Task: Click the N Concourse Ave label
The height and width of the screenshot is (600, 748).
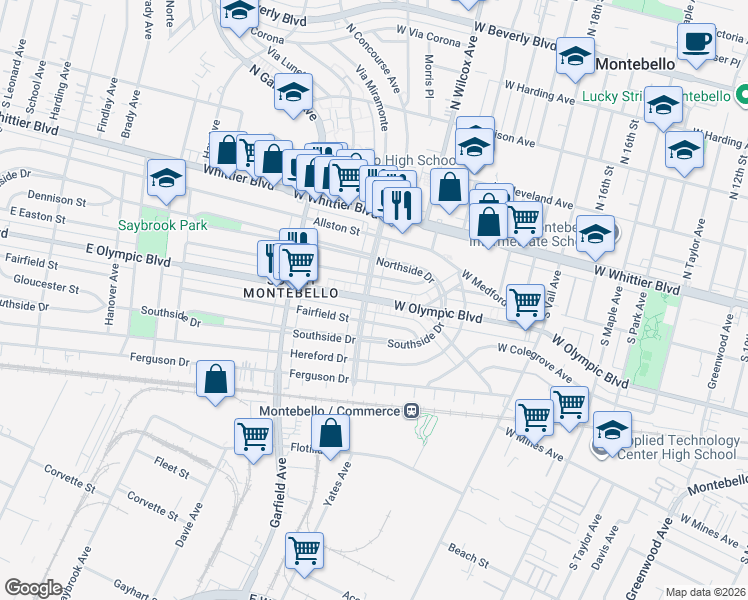Action: [374, 58]
